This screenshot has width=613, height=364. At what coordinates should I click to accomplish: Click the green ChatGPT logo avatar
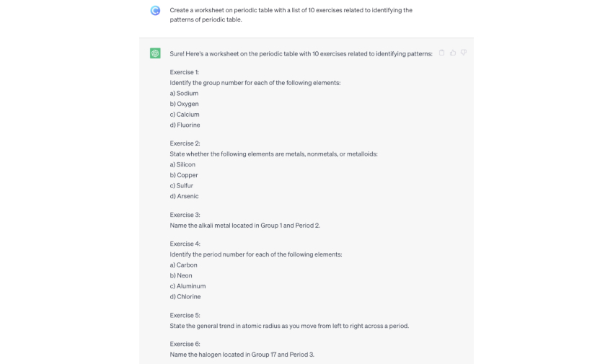(x=155, y=53)
